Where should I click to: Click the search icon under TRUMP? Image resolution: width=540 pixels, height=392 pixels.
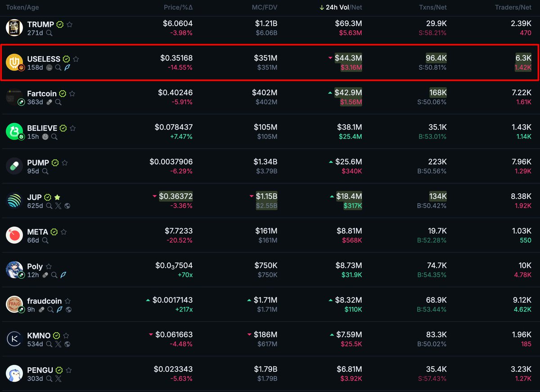coord(49,33)
